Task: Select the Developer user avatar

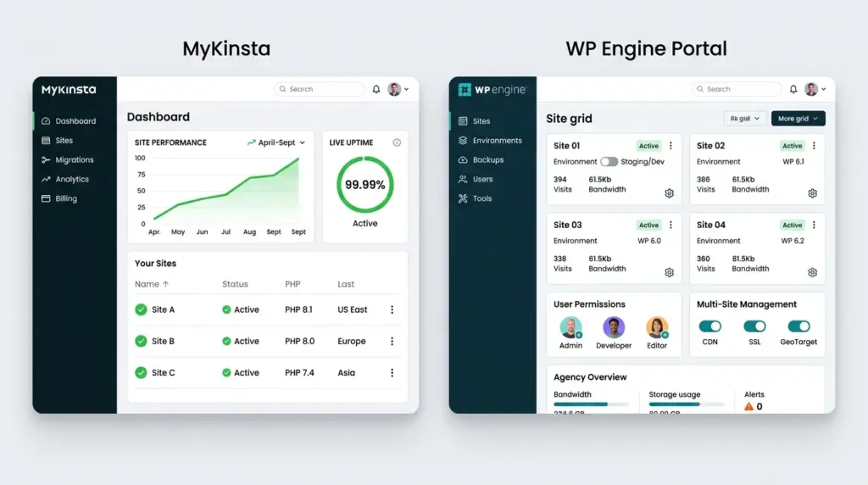Action: [614, 327]
